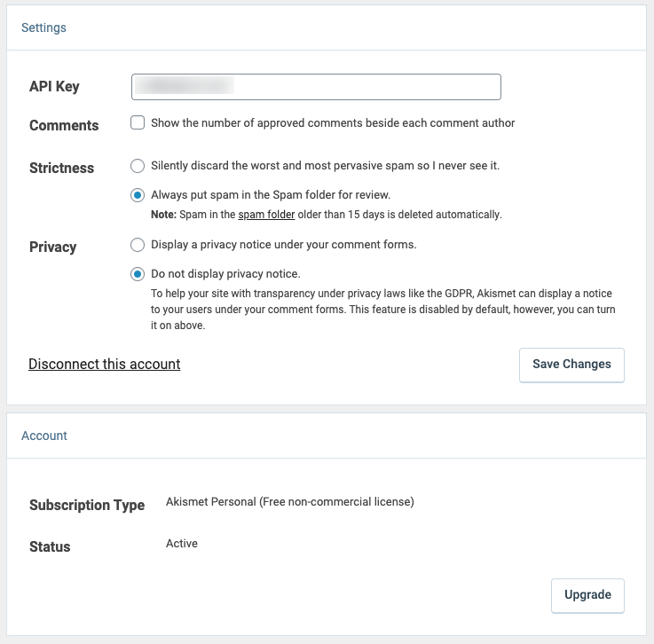Click the API Key input field
The height and width of the screenshot is (644, 654).
pos(316,86)
